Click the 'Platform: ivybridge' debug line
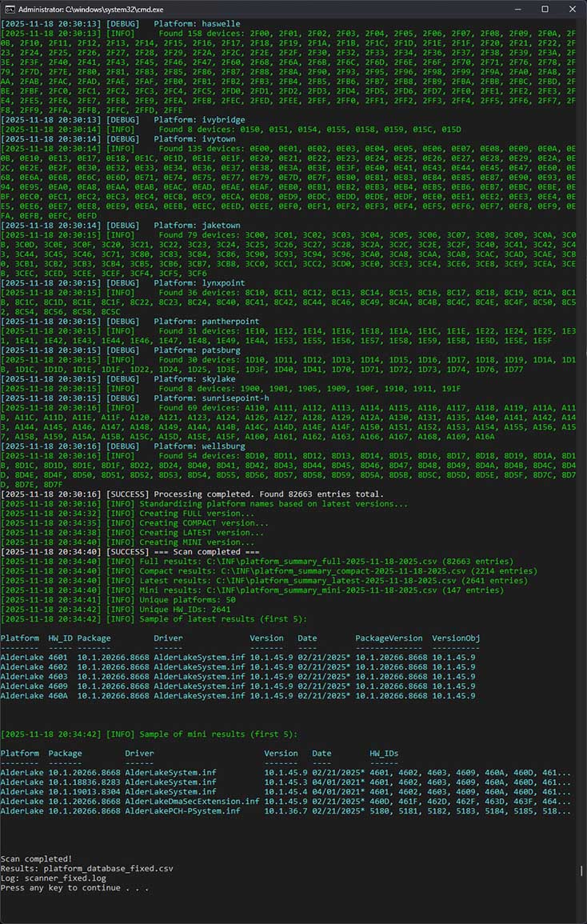Screen dimensions: 587x924 tap(199, 119)
